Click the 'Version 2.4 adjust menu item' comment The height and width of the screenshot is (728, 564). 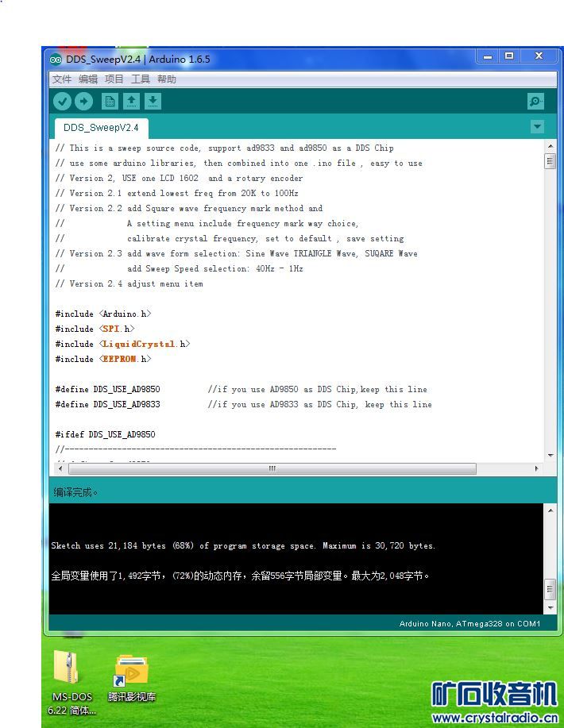129,283
